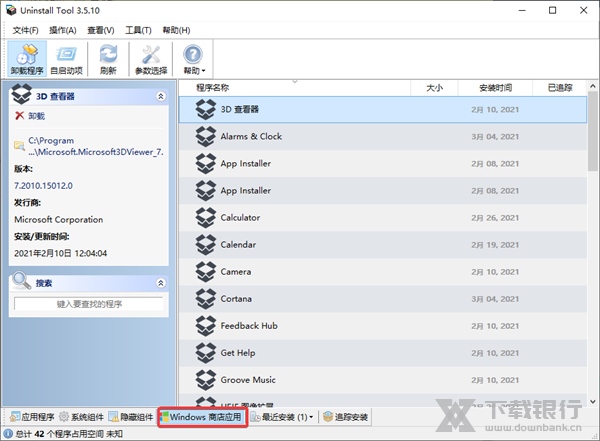Open the 文件(F) menu

[25, 30]
